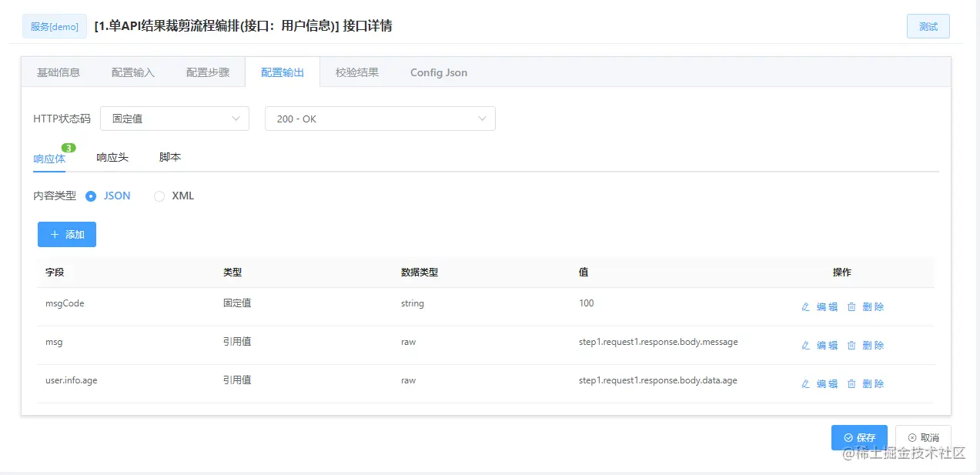Select the XML content type radio
980x475 pixels.
[159, 196]
